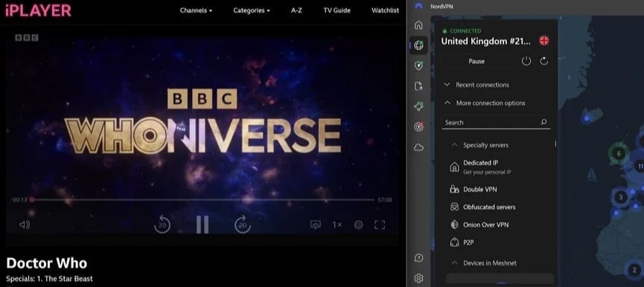Click the map cluster marker labeled 2

(634, 270)
